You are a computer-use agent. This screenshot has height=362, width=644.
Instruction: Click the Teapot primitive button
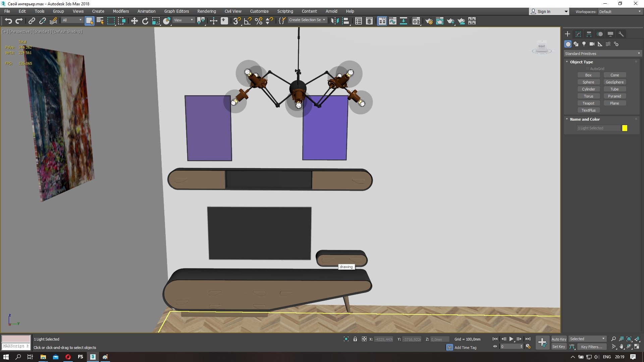click(x=588, y=103)
